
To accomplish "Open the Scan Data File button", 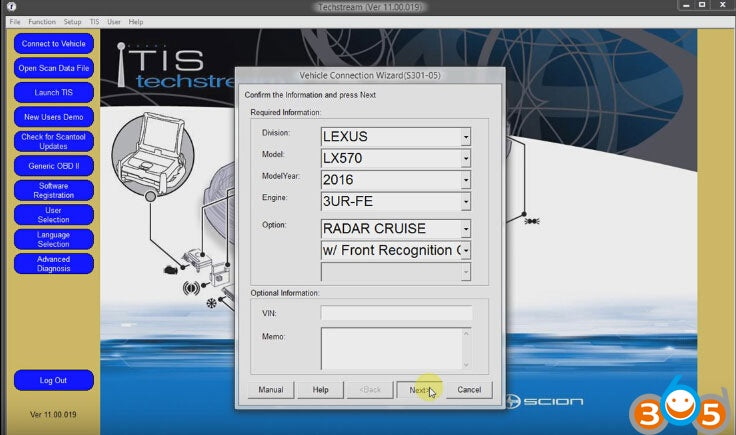I will (53, 68).
